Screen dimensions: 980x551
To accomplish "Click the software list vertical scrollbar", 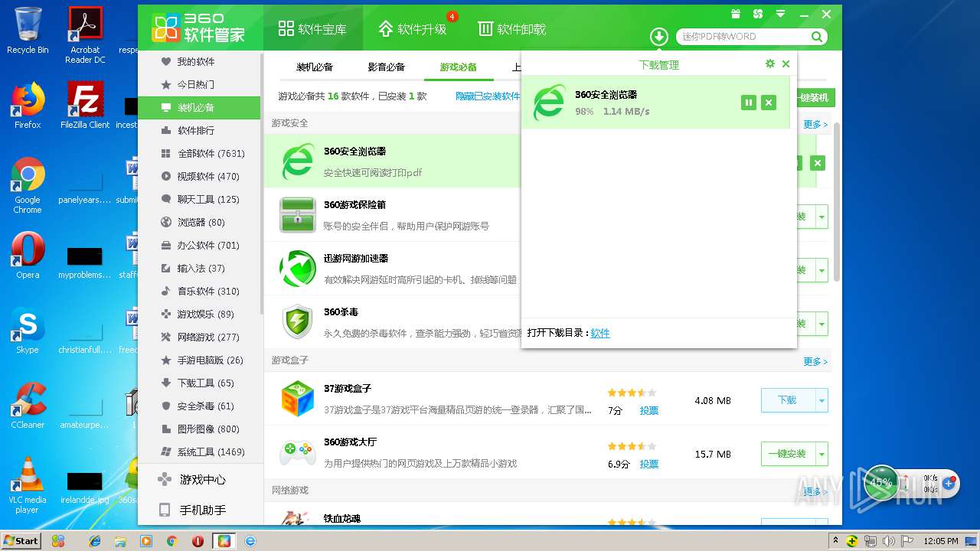I will [x=837, y=201].
